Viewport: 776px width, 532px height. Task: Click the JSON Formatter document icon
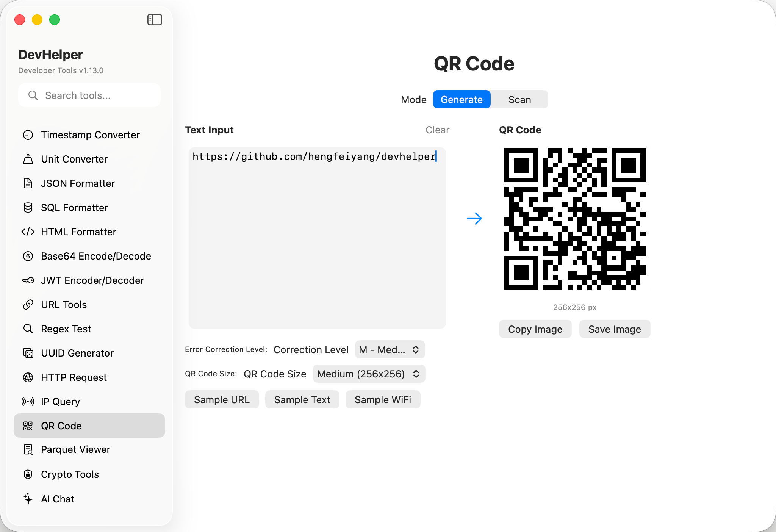coord(28,183)
